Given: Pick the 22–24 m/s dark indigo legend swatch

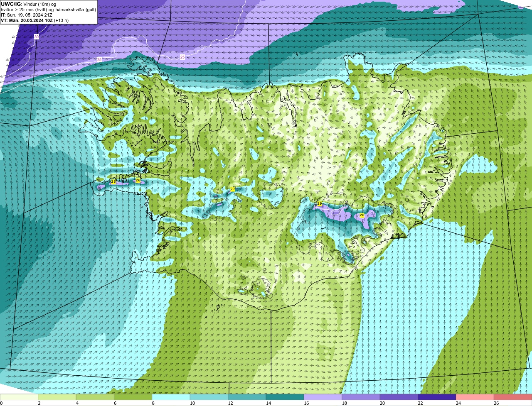Looking at the screenshot, I should (x=437, y=397).
